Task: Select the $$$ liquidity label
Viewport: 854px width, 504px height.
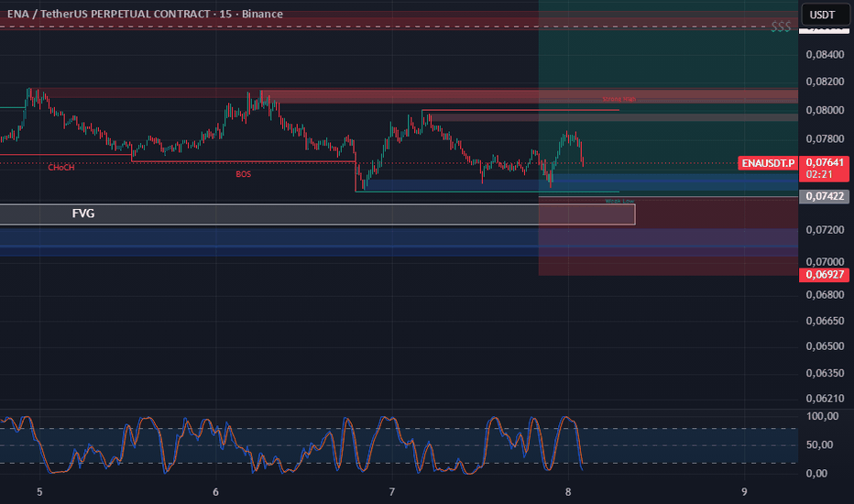Action: [x=781, y=27]
